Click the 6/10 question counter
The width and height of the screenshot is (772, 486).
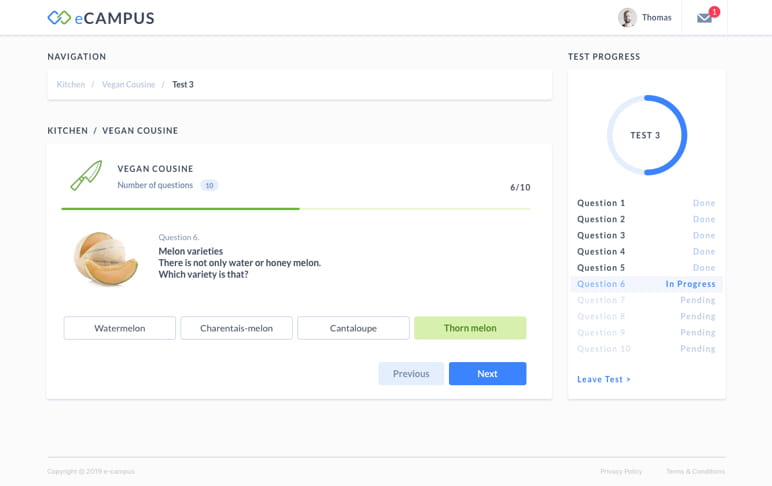pos(520,187)
